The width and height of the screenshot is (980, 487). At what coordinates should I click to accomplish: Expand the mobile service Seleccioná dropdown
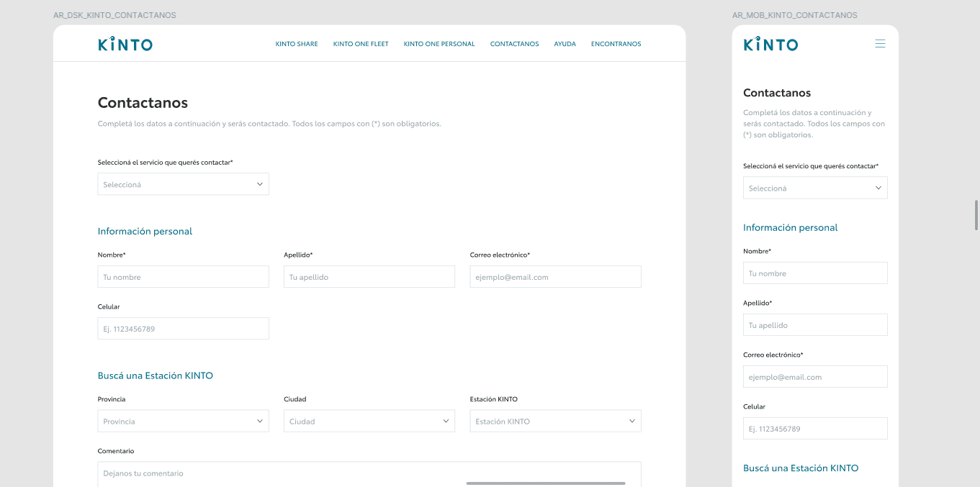tap(814, 188)
